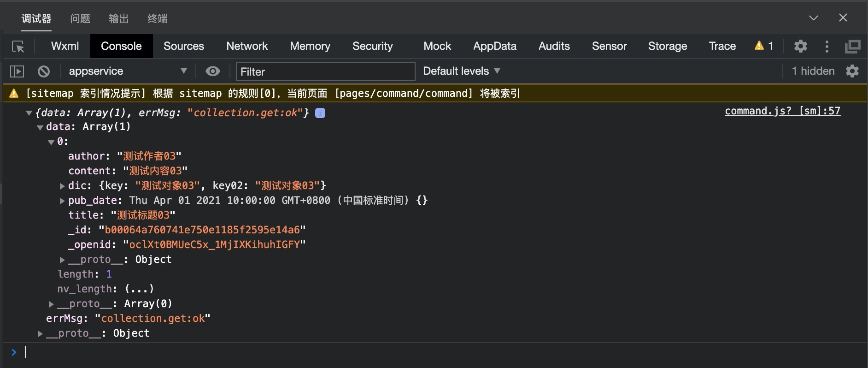This screenshot has width=868, height=368.
Task: Open the Sensor tab
Action: [x=610, y=46]
